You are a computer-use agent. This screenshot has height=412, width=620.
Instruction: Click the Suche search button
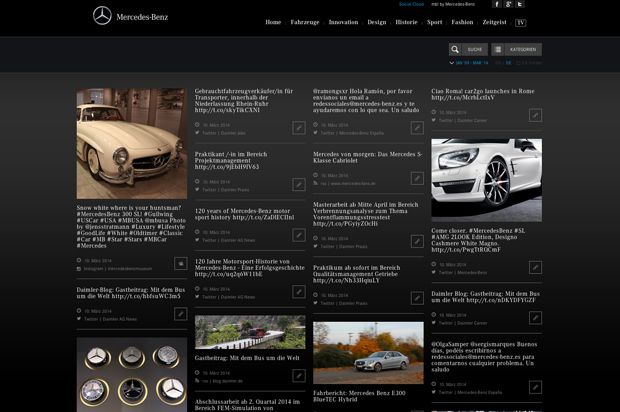[468, 49]
